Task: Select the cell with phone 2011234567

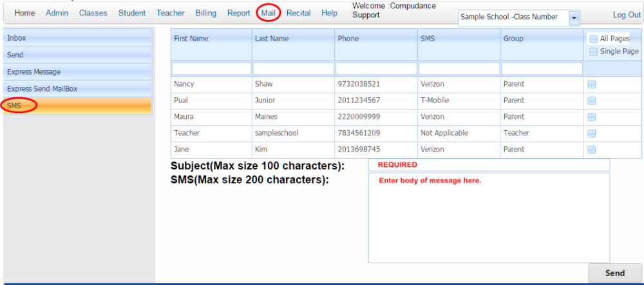Action: pyautogui.click(x=376, y=101)
